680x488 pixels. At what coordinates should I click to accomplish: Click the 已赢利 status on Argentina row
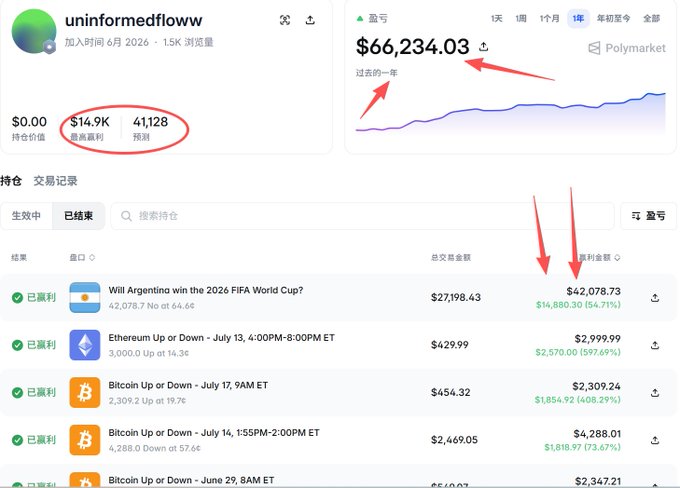[x=34, y=298]
